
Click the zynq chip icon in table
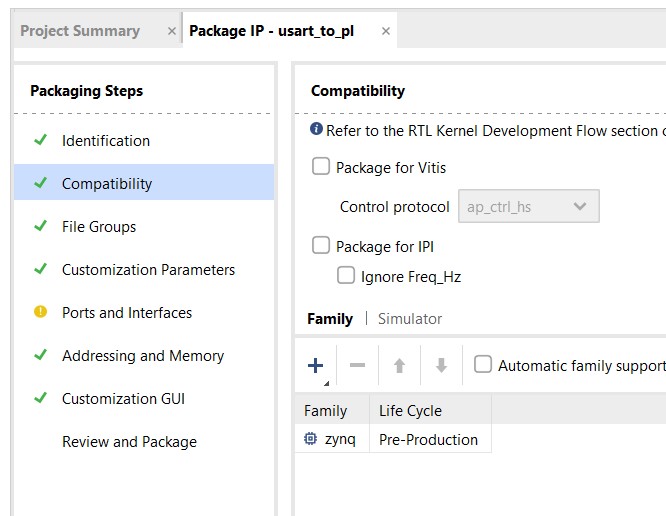(310, 439)
